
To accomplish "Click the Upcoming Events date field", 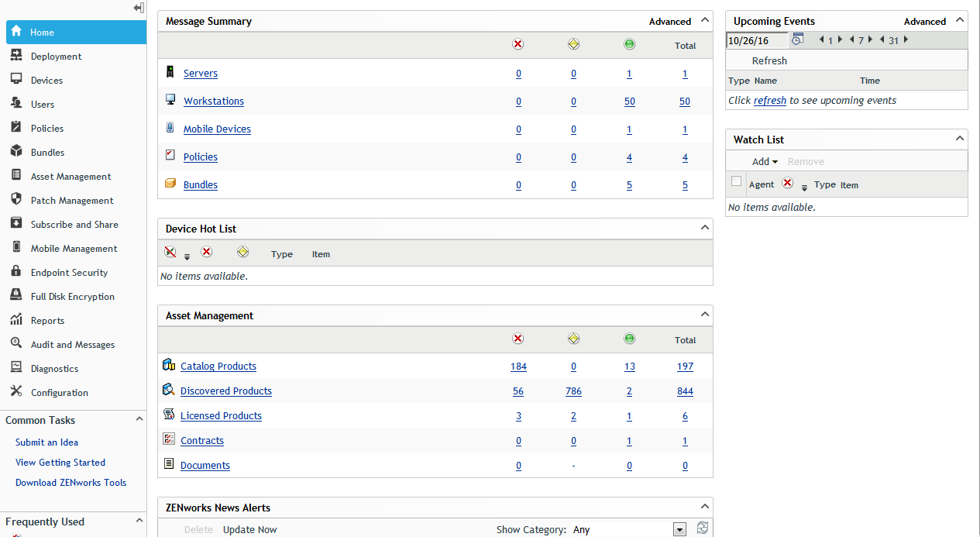I will pos(757,40).
